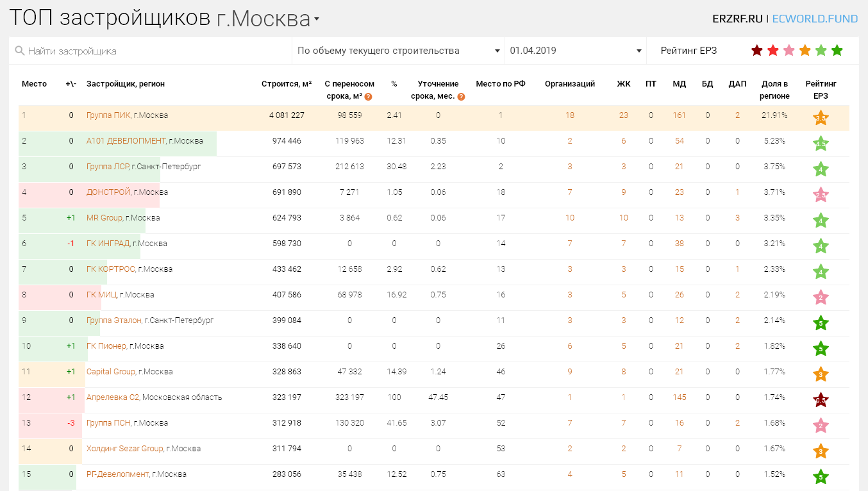Click the orange star rating filter

(805, 51)
